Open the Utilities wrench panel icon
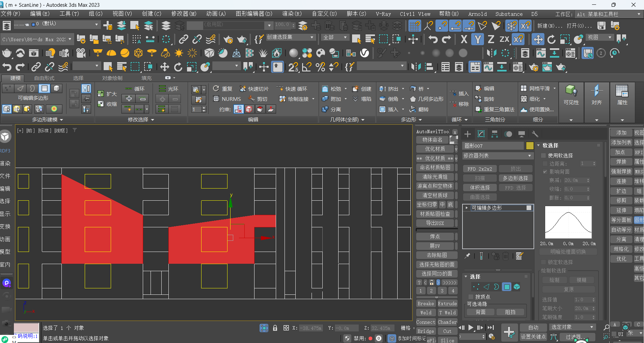 click(x=535, y=134)
